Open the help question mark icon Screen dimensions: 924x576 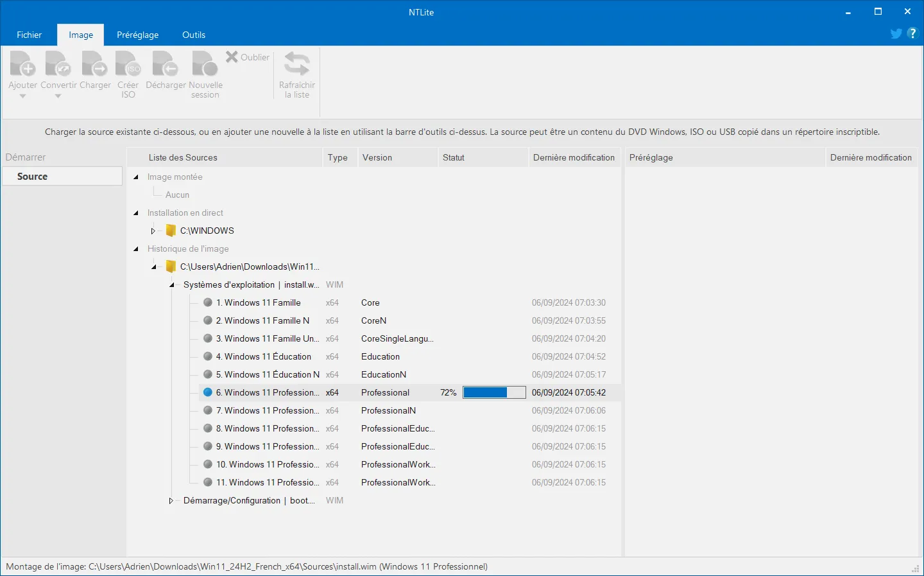pos(912,33)
